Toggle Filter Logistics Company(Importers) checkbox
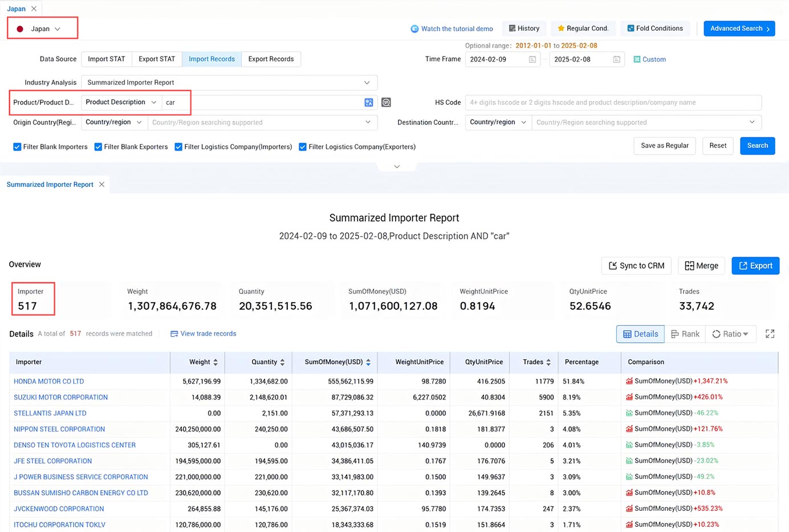 pos(178,147)
